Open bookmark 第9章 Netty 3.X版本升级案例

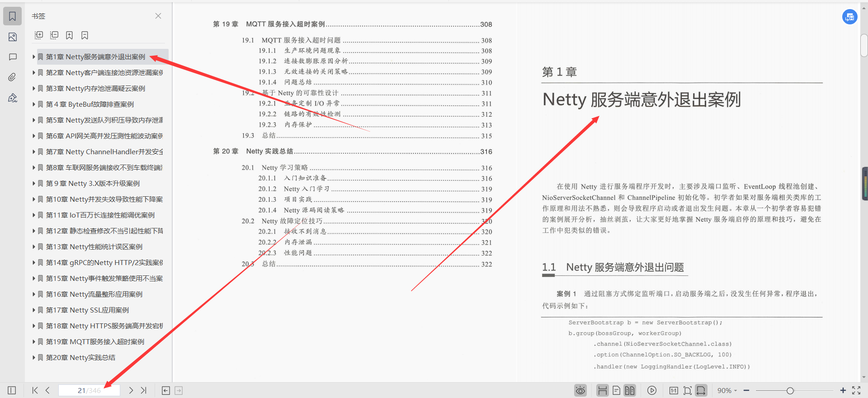coord(93,184)
